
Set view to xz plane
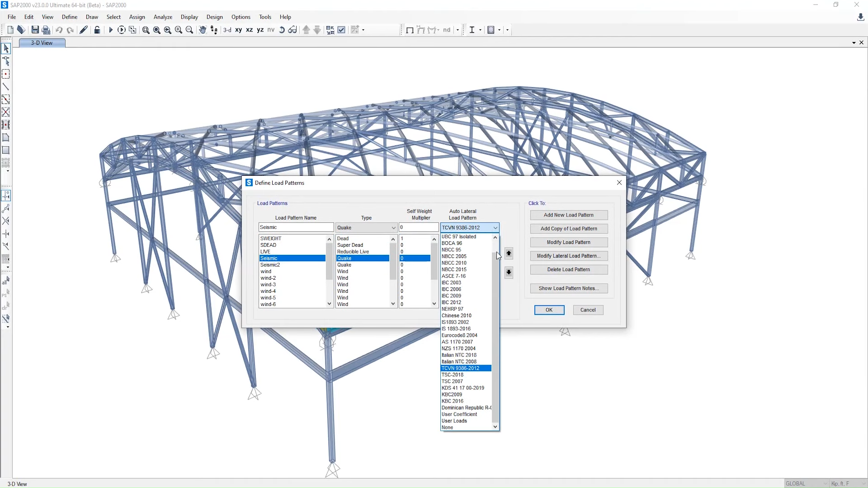(x=249, y=30)
